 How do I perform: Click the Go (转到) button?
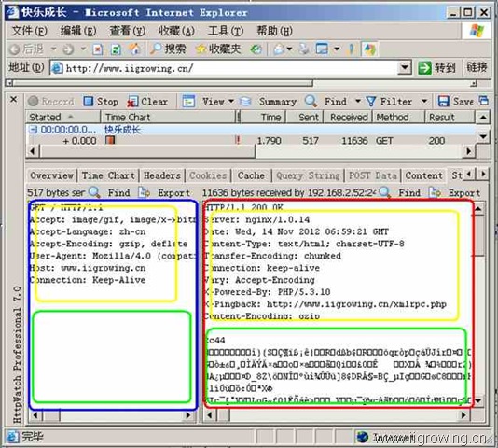[x=436, y=67]
